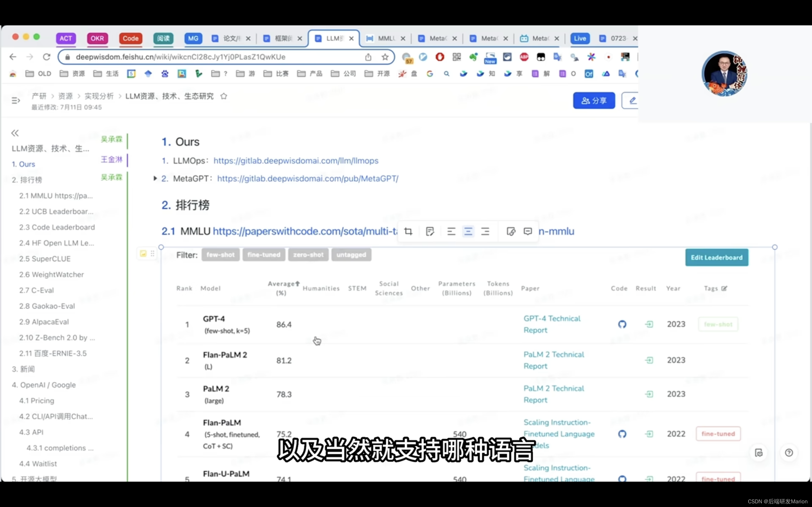
Task: Click the left-align icon in formatting toolbar
Action: click(450, 231)
